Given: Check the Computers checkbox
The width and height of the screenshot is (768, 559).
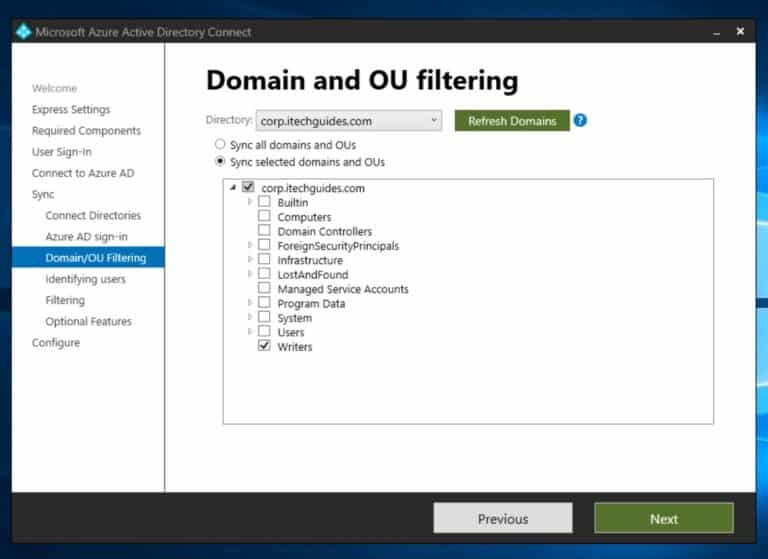Looking at the screenshot, I should [264, 216].
